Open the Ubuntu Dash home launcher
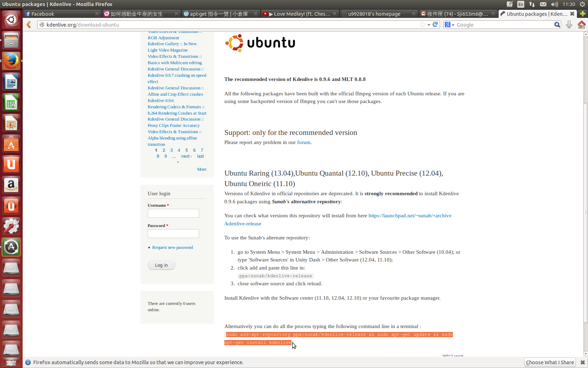Viewport: 588px width, 368px height. [x=11, y=19]
